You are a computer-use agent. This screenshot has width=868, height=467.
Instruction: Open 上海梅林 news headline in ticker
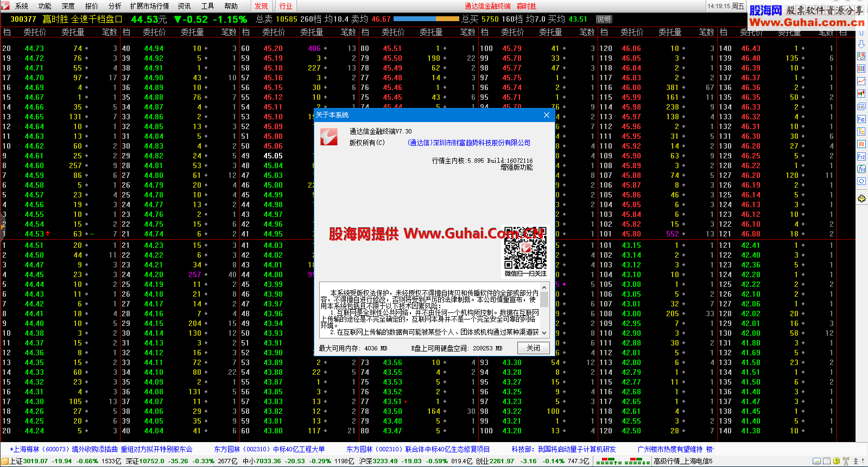point(101,449)
